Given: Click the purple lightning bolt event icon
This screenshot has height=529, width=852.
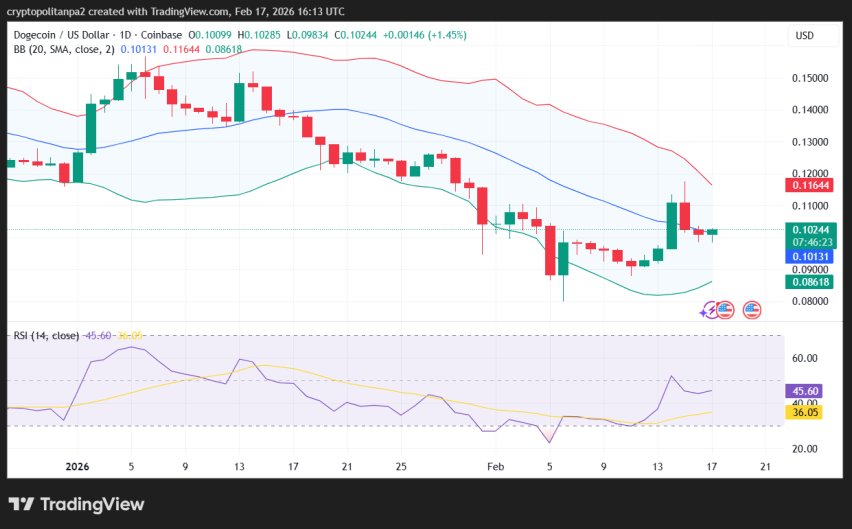Looking at the screenshot, I should 711,311.
